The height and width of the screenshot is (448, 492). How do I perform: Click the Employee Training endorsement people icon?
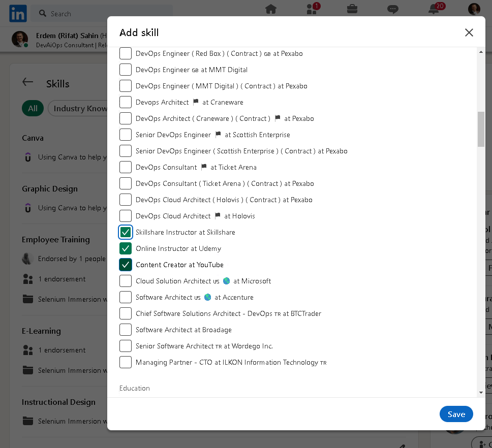click(28, 279)
